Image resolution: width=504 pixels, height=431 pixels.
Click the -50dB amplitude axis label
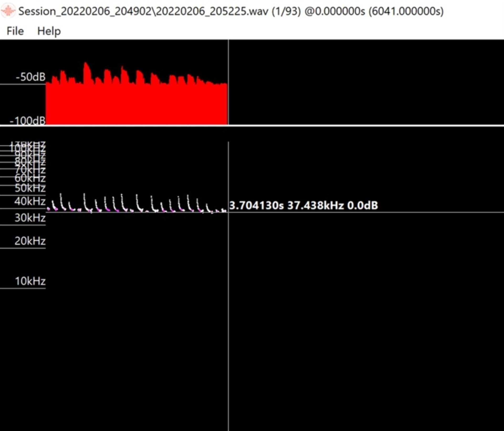pos(30,77)
